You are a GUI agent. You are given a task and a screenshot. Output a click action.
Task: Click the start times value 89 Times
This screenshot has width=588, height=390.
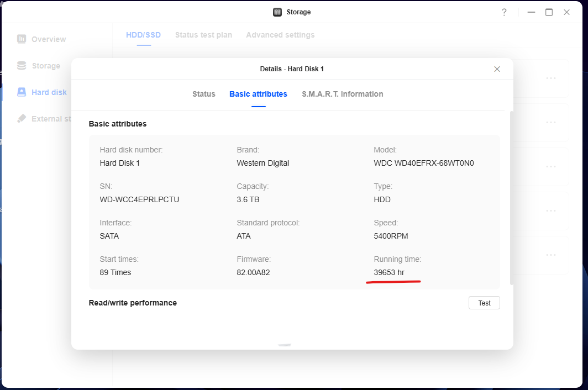tap(115, 273)
